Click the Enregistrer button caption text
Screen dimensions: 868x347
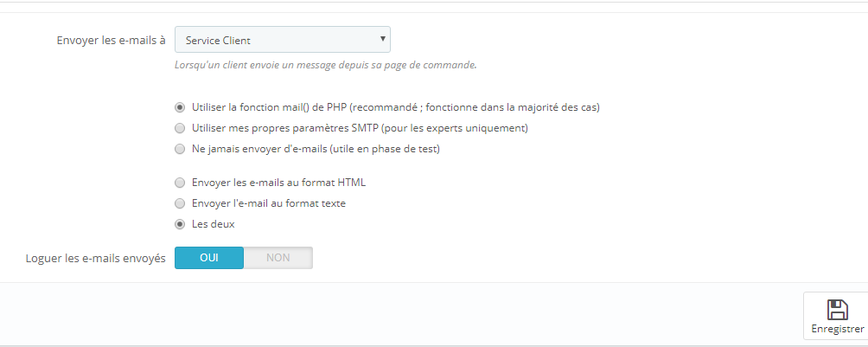(838, 329)
